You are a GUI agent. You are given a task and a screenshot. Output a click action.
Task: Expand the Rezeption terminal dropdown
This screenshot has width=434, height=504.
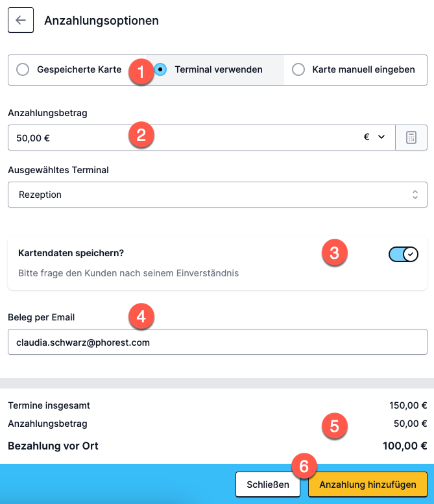217,195
